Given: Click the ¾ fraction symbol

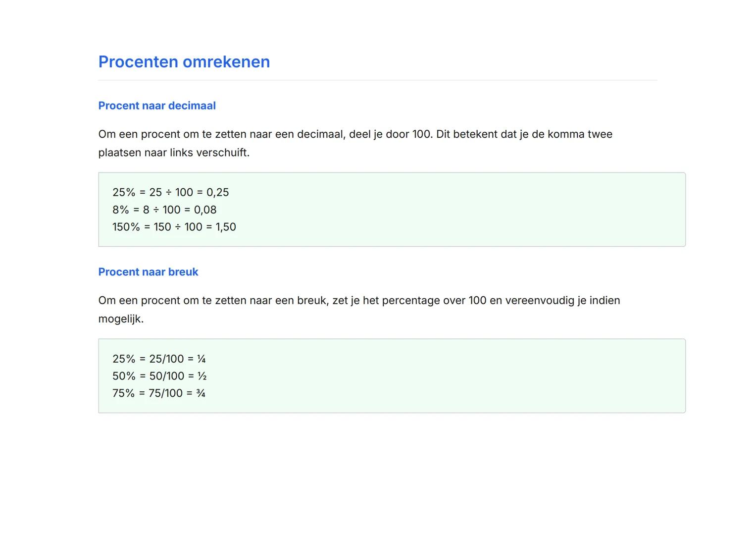Looking at the screenshot, I should coord(201,393).
